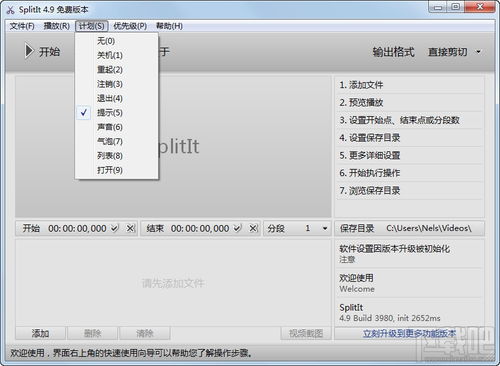500x366 pixels.
Task: Select step 4. 设置保存目录 in guide
Action: (410, 138)
